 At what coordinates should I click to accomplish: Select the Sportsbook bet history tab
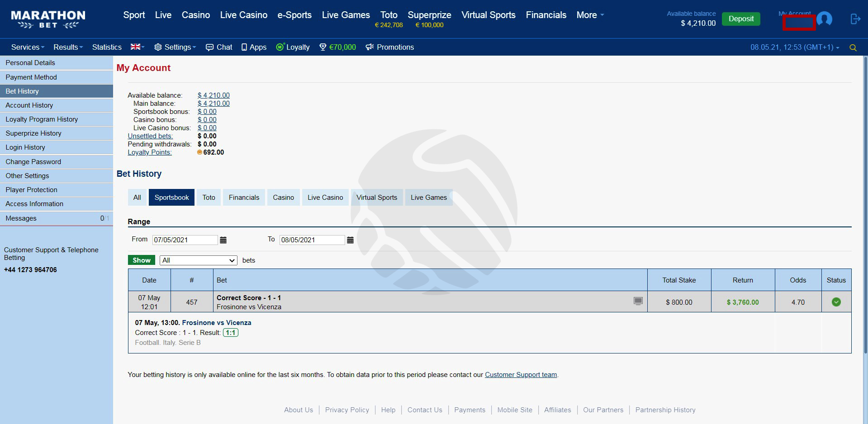[172, 198]
